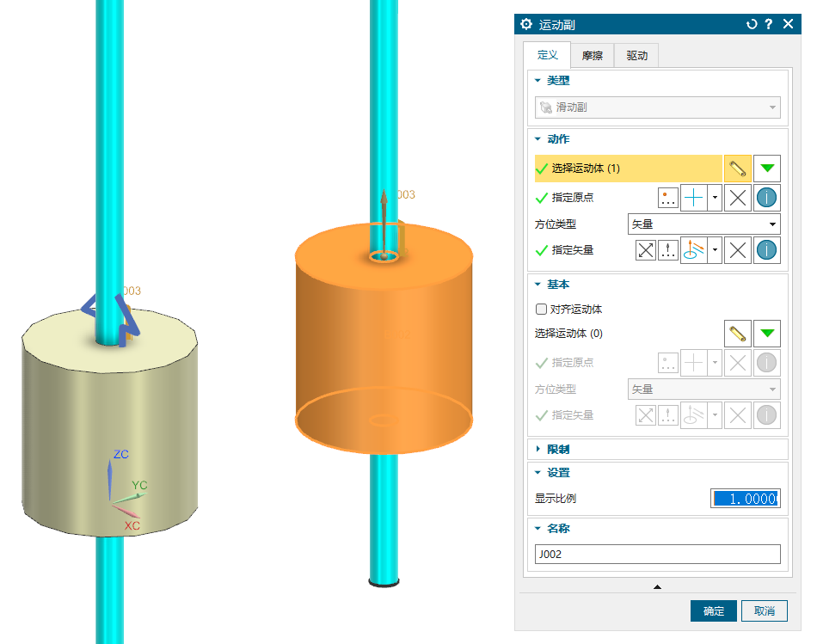The image size is (817, 644).
Task: Click the motion body selection icon in 动作
Action: [737, 169]
